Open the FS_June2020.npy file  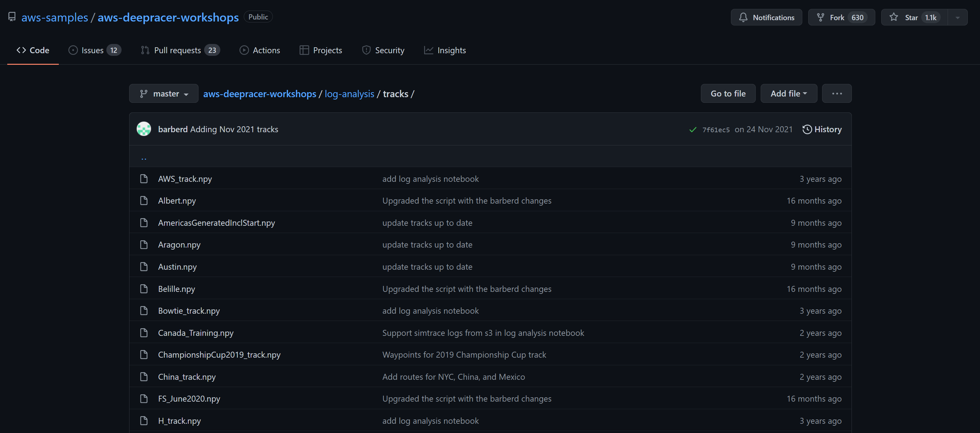point(189,399)
